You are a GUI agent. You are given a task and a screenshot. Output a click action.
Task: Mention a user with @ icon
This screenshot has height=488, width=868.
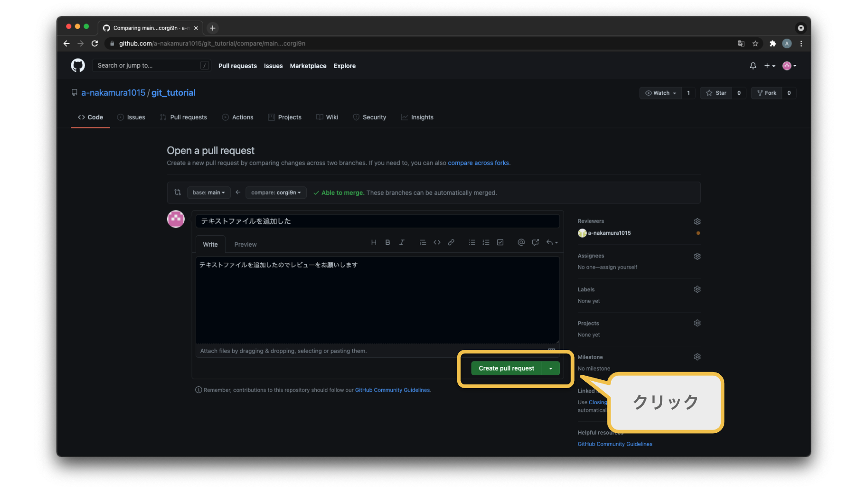point(521,243)
